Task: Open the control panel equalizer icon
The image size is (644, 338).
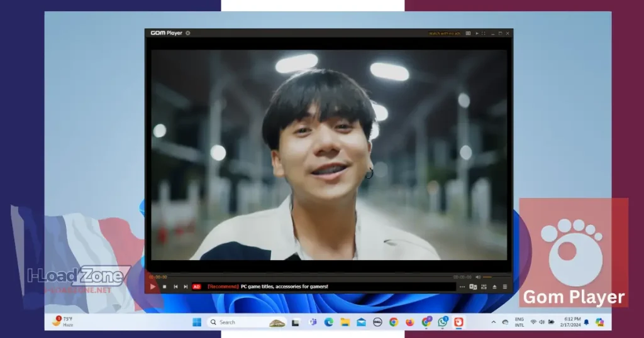Action: (484, 286)
